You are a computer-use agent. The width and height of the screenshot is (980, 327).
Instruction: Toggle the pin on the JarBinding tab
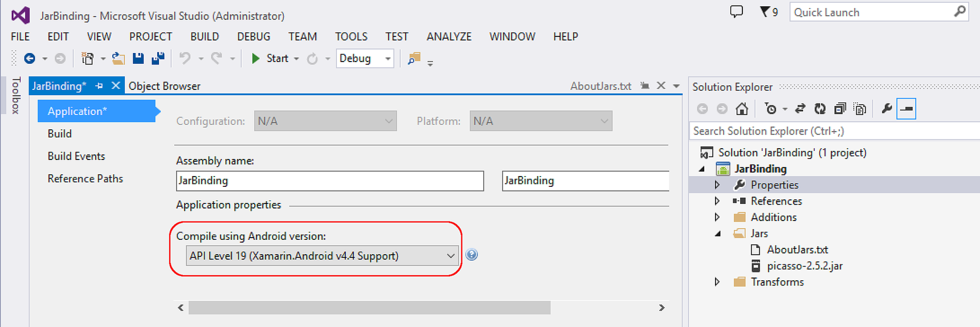pyautogui.click(x=99, y=85)
